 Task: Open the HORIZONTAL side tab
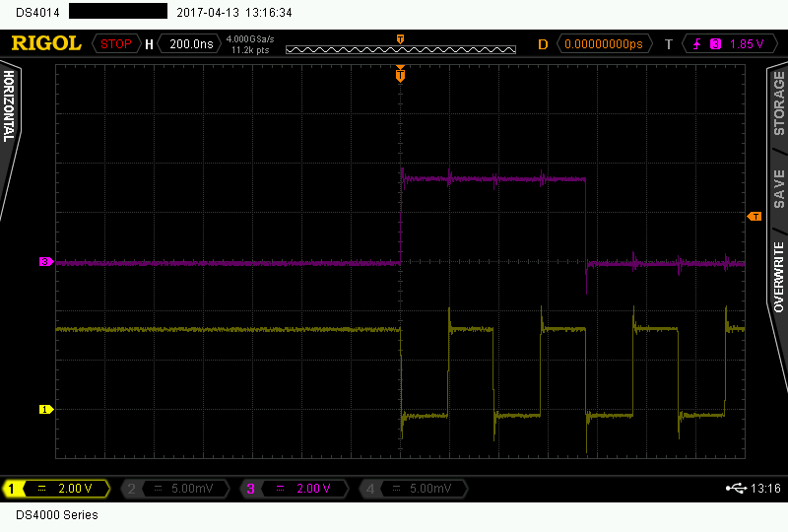coord(9,106)
